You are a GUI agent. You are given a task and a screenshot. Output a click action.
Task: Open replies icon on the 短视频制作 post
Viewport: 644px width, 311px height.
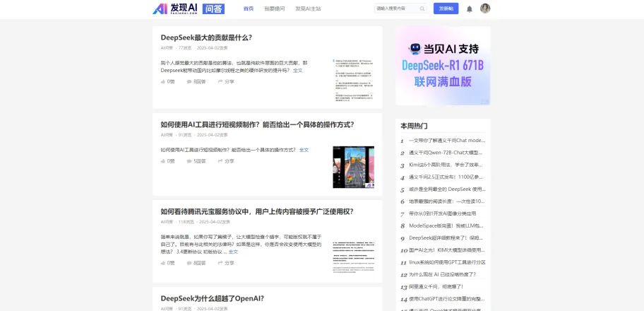point(189,161)
